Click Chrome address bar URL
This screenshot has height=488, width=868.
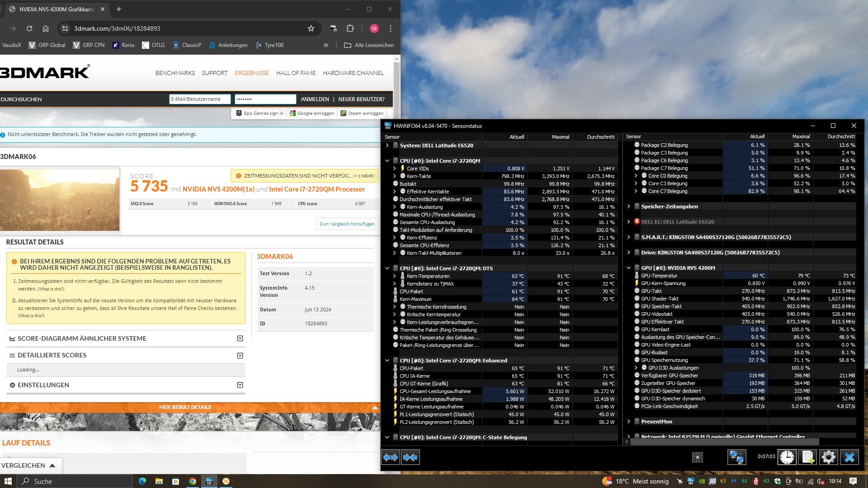pos(117,28)
